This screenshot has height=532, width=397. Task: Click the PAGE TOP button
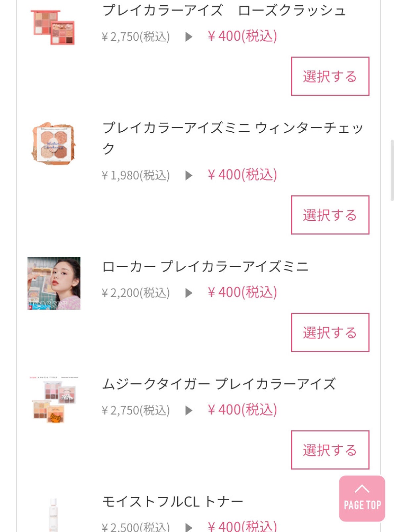(x=362, y=498)
